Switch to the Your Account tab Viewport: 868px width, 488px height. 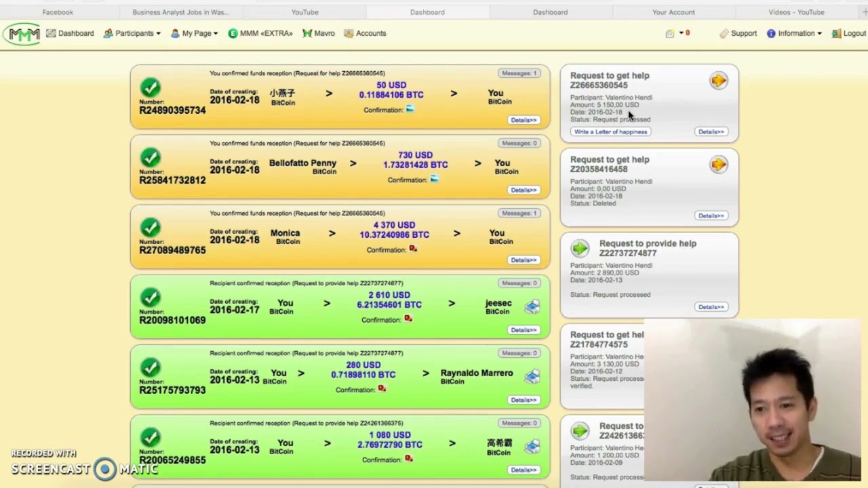[673, 12]
